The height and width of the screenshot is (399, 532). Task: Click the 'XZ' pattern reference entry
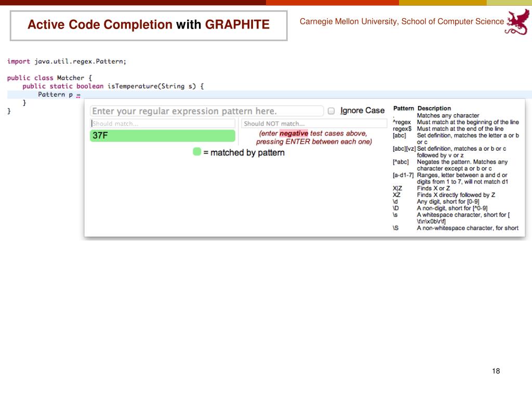tap(396, 195)
